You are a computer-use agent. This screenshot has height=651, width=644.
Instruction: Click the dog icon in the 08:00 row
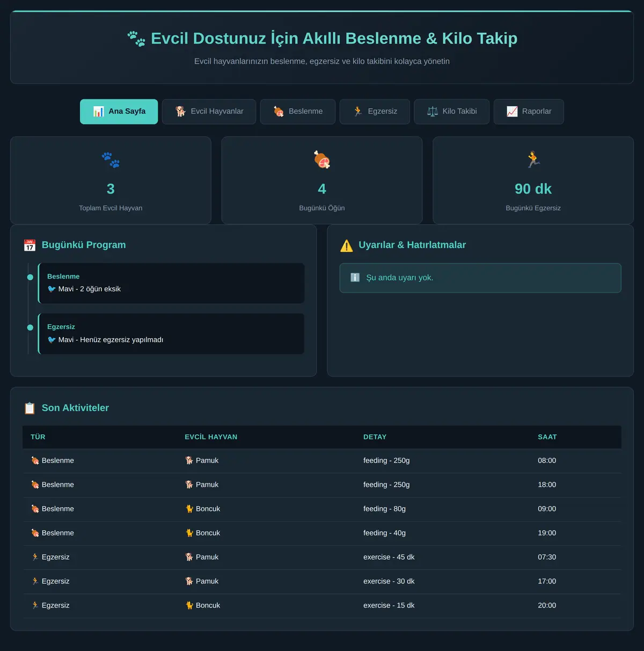189,460
